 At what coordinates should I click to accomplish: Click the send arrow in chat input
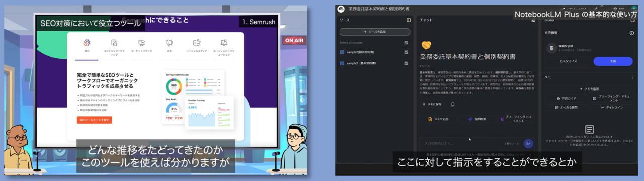coord(528,143)
